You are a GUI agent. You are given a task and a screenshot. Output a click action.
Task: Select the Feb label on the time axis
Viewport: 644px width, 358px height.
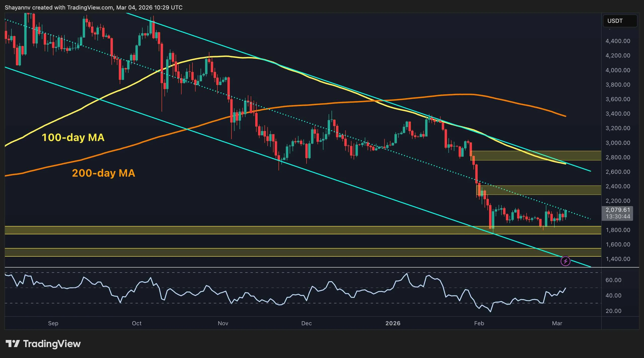(x=479, y=324)
